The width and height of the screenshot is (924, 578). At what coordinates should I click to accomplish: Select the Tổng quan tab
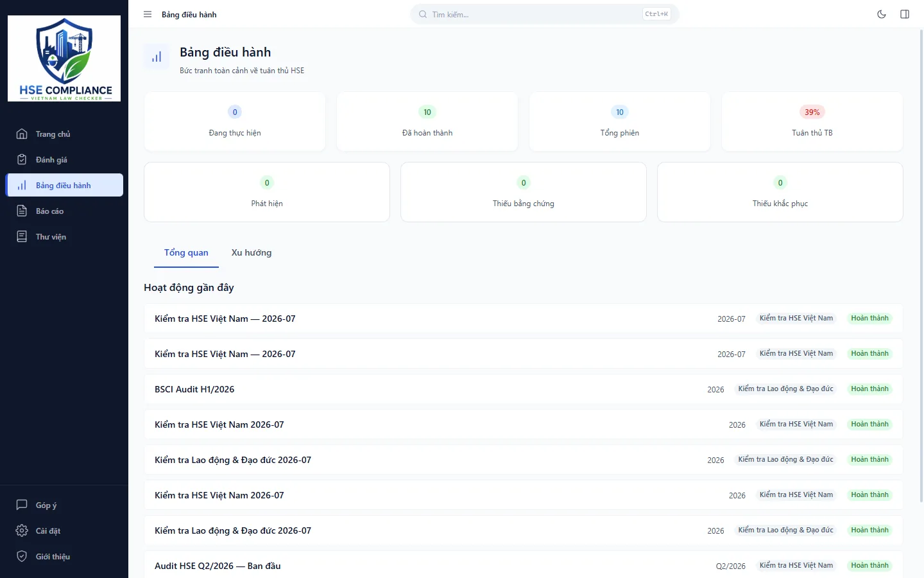tap(186, 253)
